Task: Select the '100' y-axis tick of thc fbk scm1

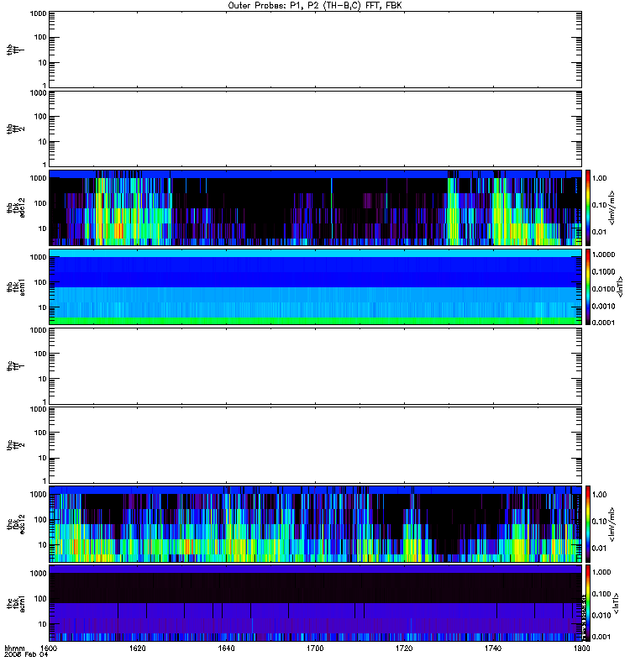Action: (x=40, y=598)
